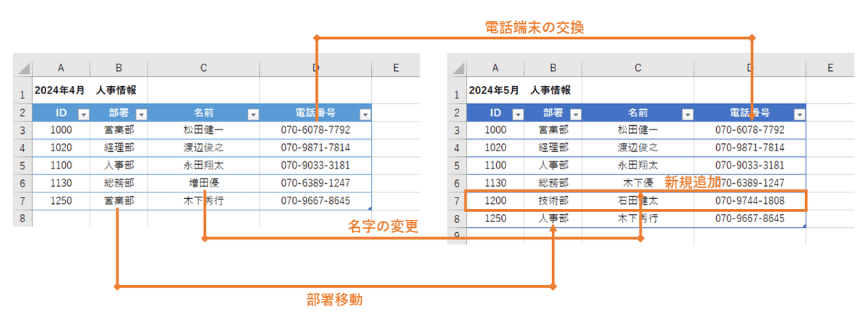Select 070-9667-8645 cell in May sheet
Image resolution: width=868 pixels, height=319 pixels.
[x=750, y=218]
